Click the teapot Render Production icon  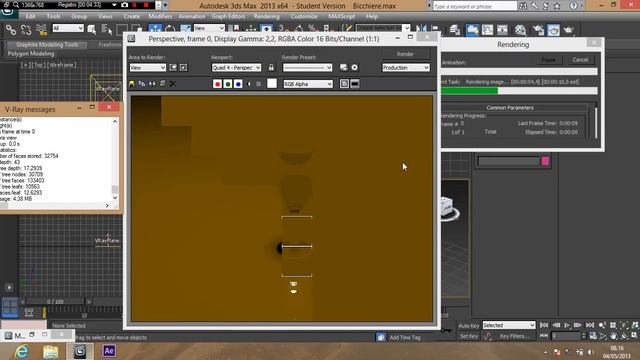(569, 29)
